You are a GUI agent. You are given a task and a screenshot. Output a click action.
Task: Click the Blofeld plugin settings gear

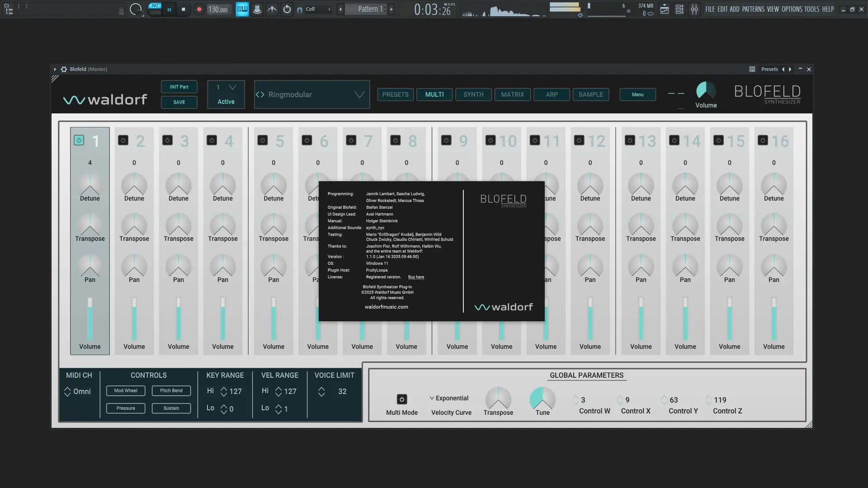pos(64,69)
